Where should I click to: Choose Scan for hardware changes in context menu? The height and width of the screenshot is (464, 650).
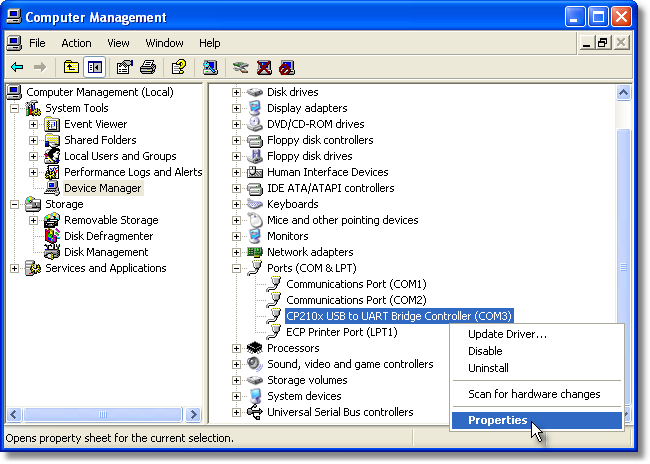(x=537, y=394)
